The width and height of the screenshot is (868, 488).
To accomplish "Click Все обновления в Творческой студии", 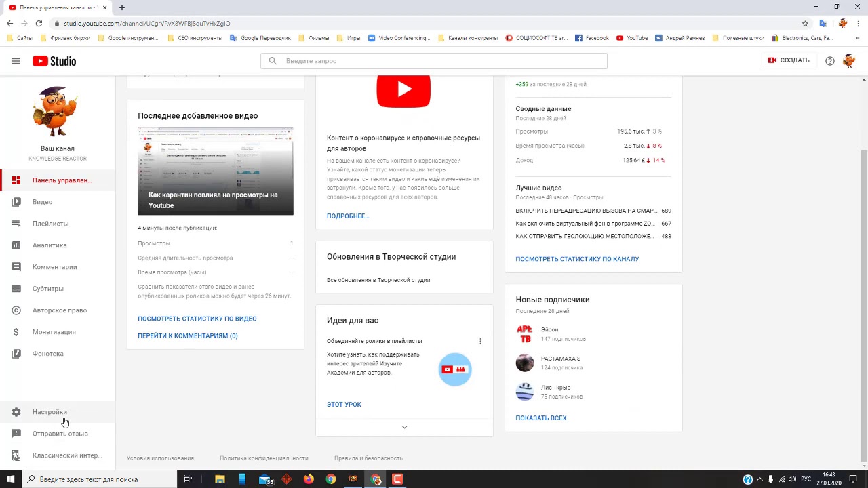I will click(378, 280).
